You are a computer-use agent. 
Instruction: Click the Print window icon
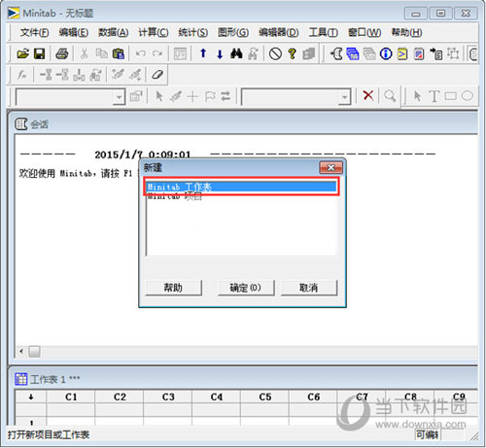point(62,53)
